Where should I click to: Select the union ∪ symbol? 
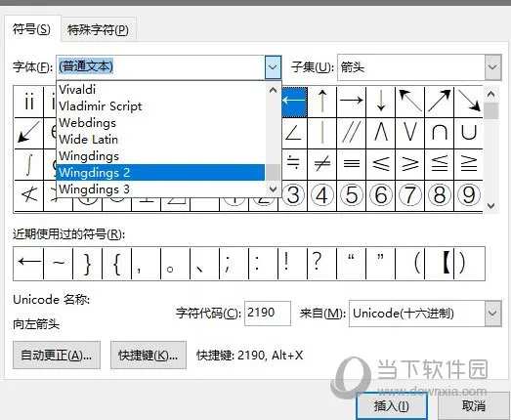tap(469, 133)
